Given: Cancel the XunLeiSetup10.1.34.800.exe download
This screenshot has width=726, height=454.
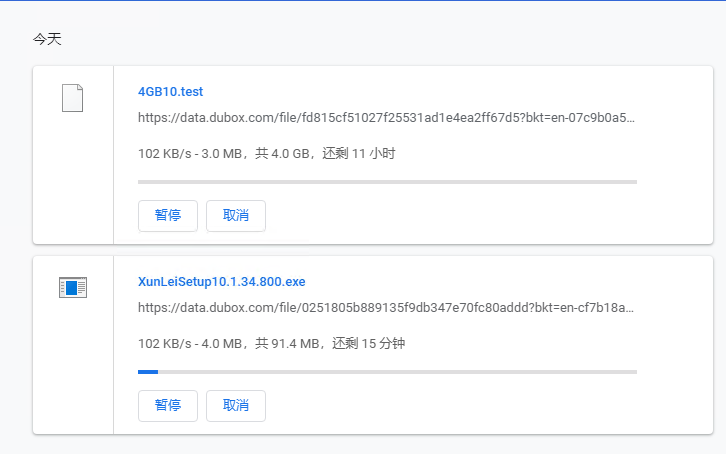Looking at the screenshot, I should (x=236, y=406).
